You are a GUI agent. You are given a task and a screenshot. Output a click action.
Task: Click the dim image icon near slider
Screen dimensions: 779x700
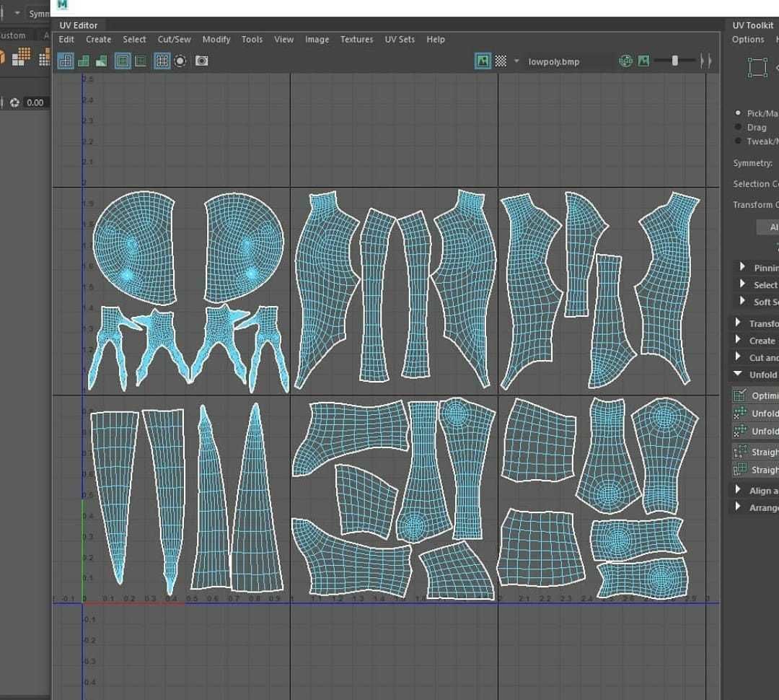(x=644, y=61)
